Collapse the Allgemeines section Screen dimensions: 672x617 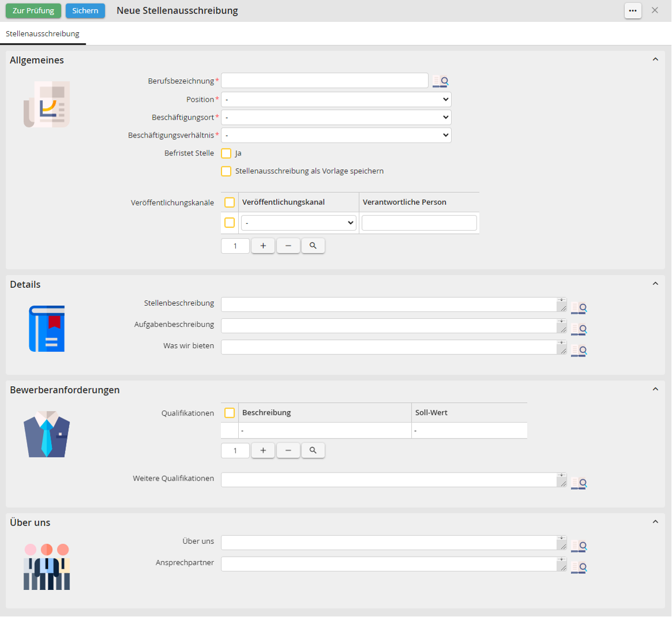[x=655, y=60]
